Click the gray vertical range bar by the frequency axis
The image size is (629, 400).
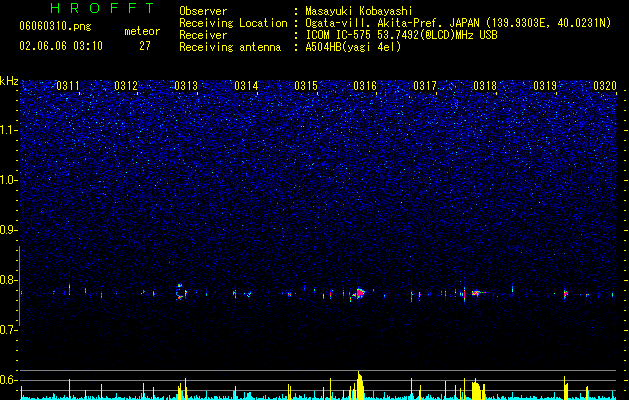point(19,286)
